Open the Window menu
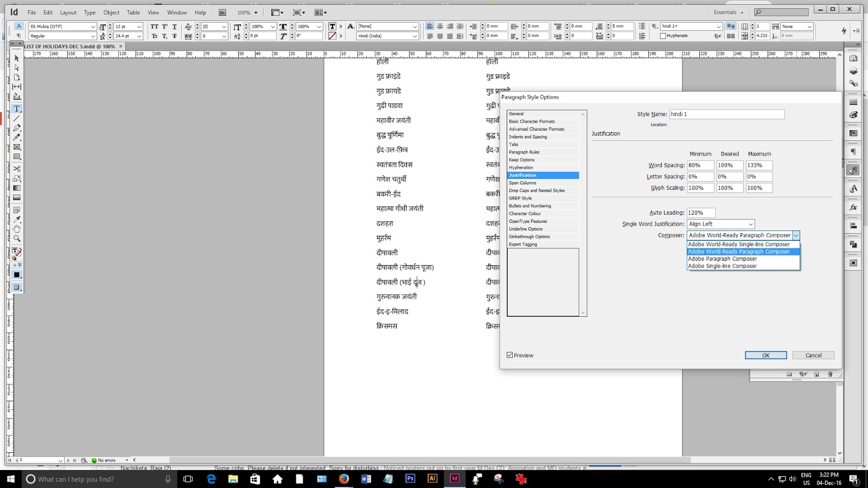Screen dimensions: 868x488 pos(177,12)
